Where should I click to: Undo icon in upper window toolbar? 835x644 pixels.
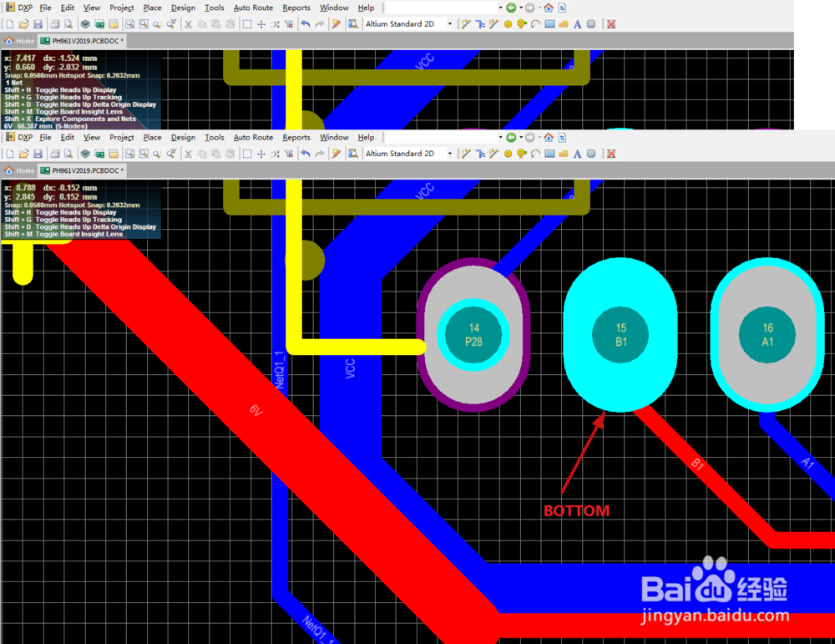pyautogui.click(x=306, y=24)
